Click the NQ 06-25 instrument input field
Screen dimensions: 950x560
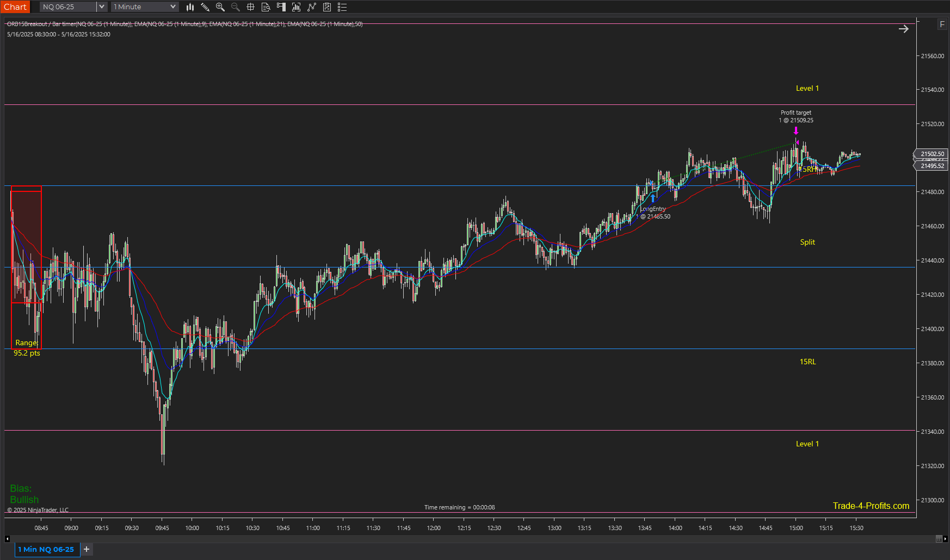coord(68,7)
